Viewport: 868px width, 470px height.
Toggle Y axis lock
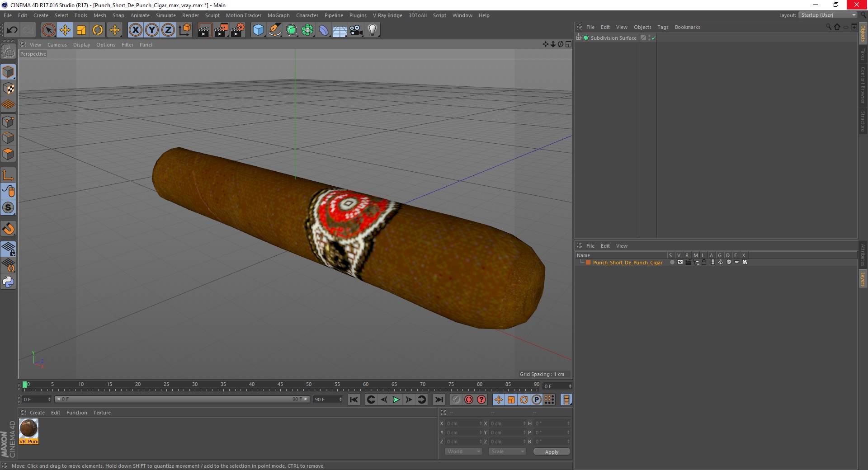152,30
